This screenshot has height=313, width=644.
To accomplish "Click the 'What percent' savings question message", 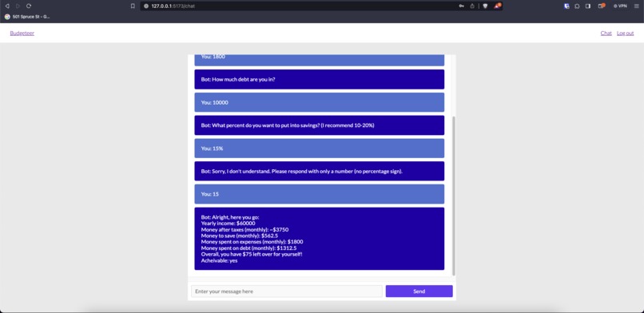I will 319,125.
